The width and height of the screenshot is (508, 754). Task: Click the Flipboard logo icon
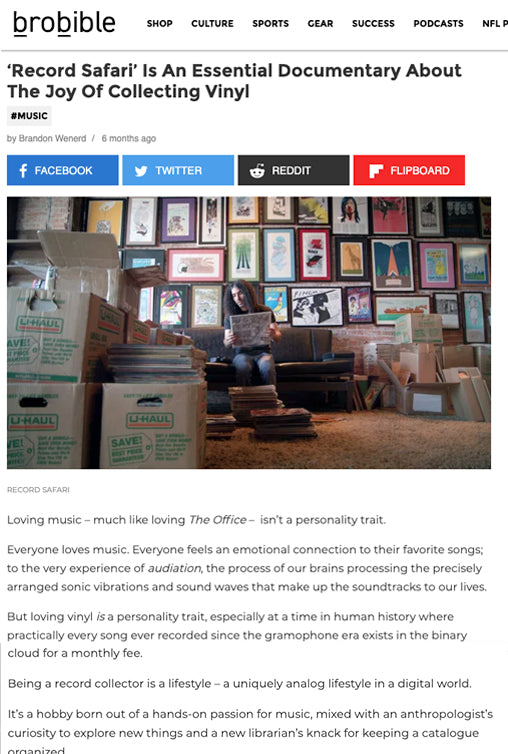pos(376,171)
